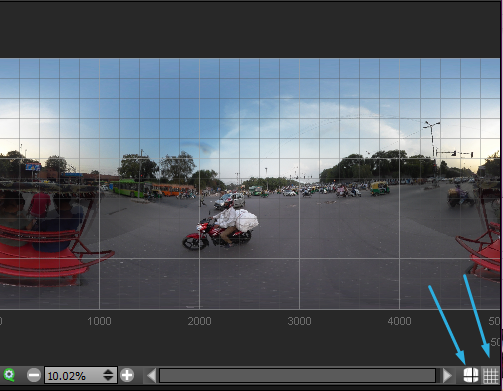Toggle the spherical panorama view icon

pos(471,376)
